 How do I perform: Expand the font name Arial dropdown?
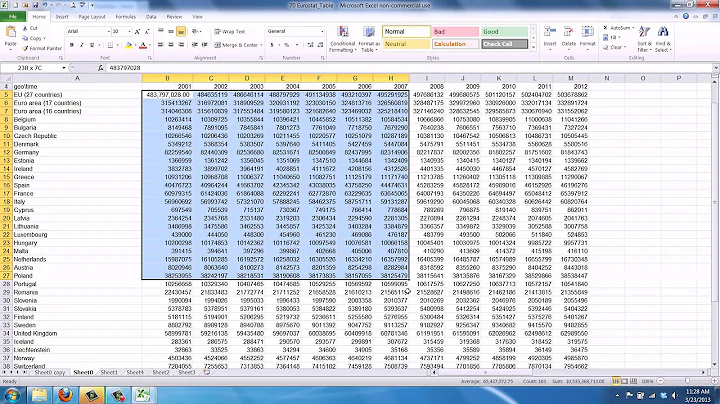coord(109,31)
